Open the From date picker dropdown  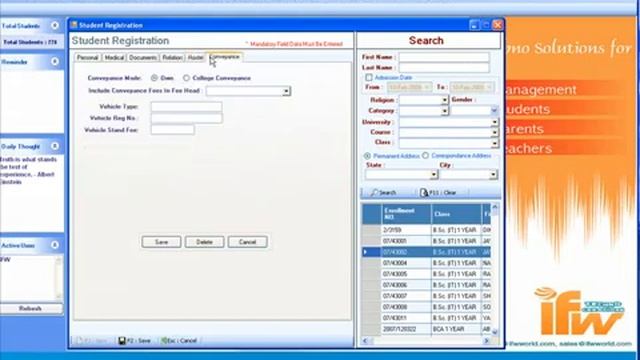click(427, 87)
